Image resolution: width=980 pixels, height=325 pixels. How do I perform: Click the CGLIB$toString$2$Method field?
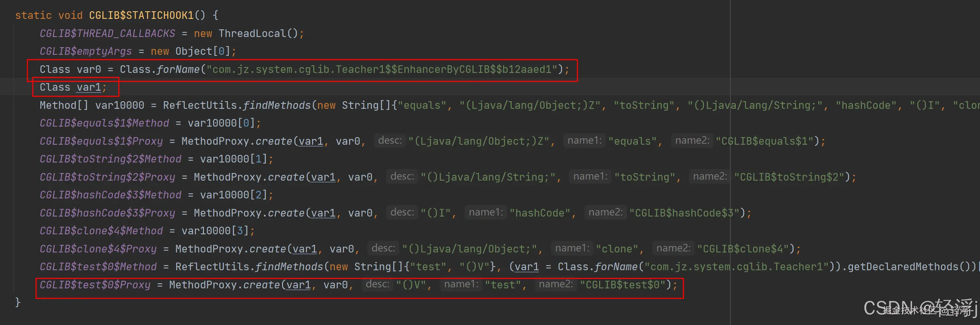click(x=110, y=159)
